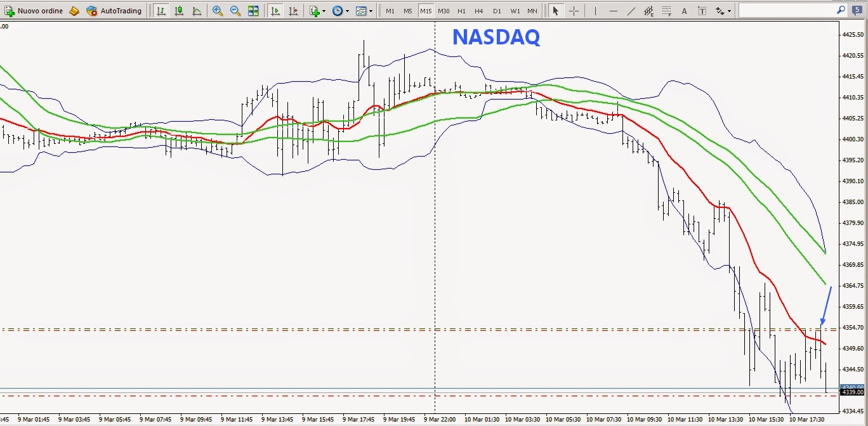Image resolution: width=868 pixels, height=426 pixels.
Task: Open the periodicity clock icon
Action: click(x=338, y=11)
